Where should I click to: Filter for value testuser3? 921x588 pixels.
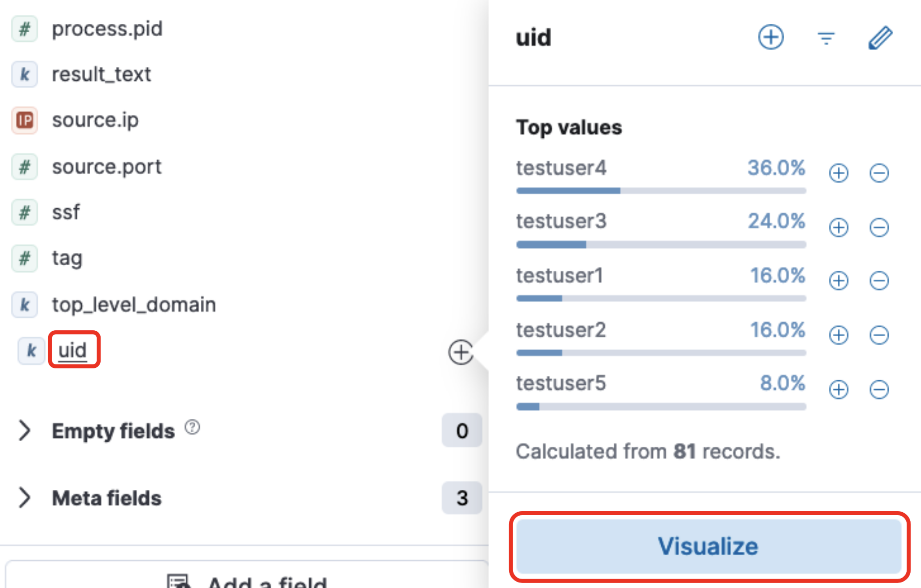coord(839,228)
